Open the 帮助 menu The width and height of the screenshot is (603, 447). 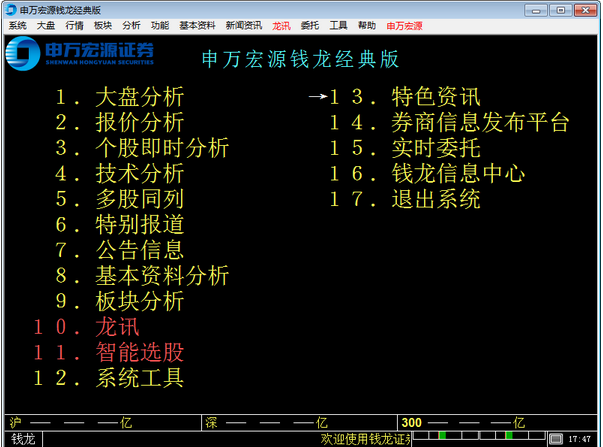click(366, 26)
